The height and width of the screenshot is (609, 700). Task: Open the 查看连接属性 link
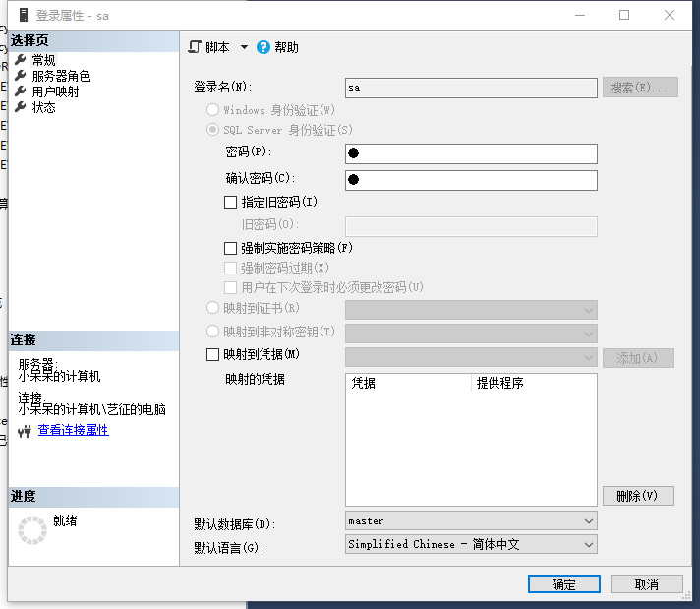pos(73,430)
